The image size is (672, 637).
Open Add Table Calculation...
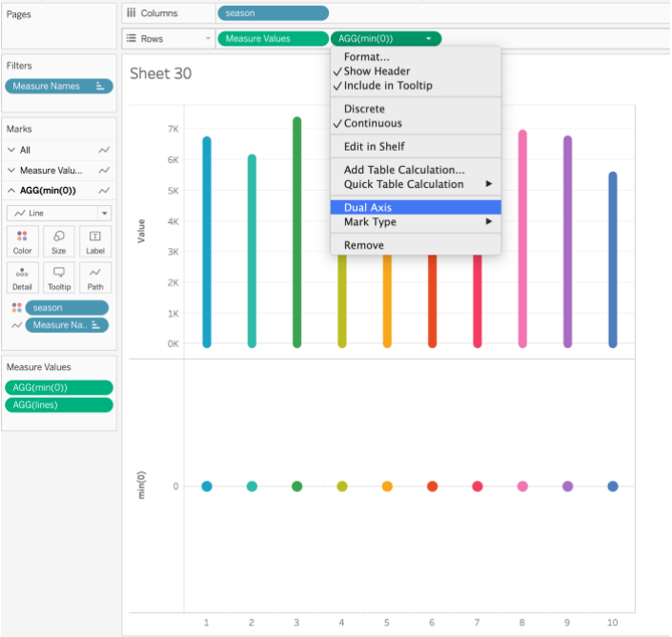pyautogui.click(x=416, y=170)
